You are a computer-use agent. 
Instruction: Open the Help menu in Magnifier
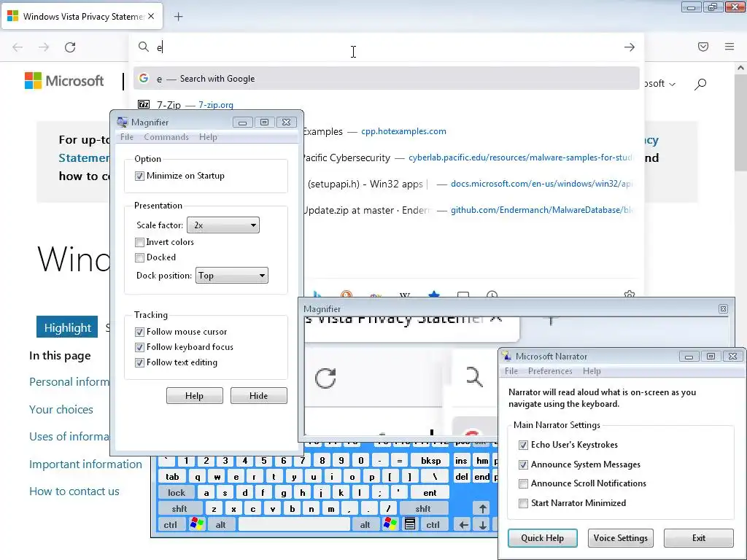(208, 137)
